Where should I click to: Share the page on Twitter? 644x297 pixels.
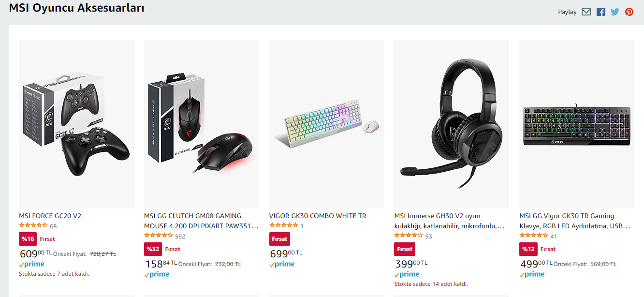(615, 12)
